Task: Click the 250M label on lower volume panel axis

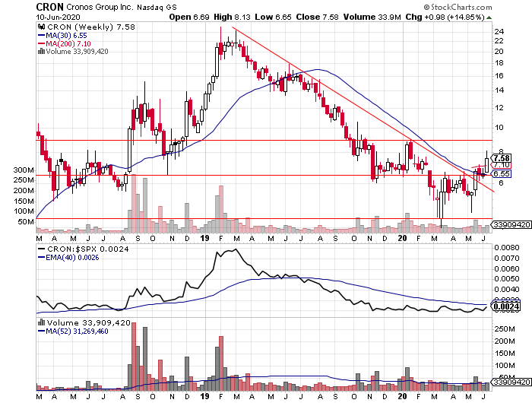Action: coord(505,329)
